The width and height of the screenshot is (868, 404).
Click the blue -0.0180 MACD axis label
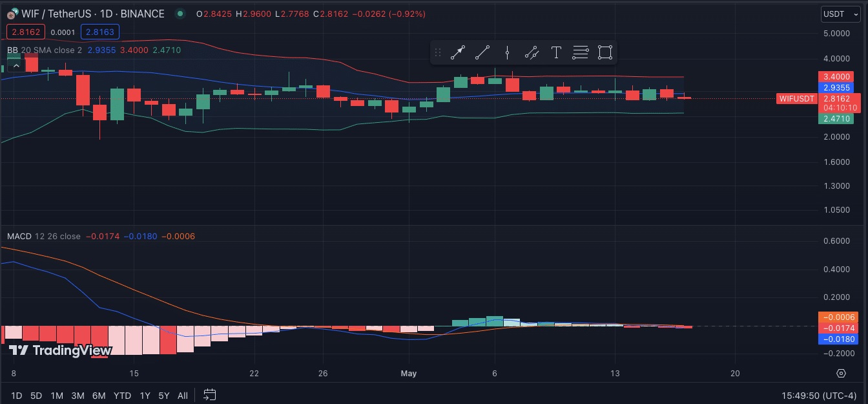click(x=837, y=339)
